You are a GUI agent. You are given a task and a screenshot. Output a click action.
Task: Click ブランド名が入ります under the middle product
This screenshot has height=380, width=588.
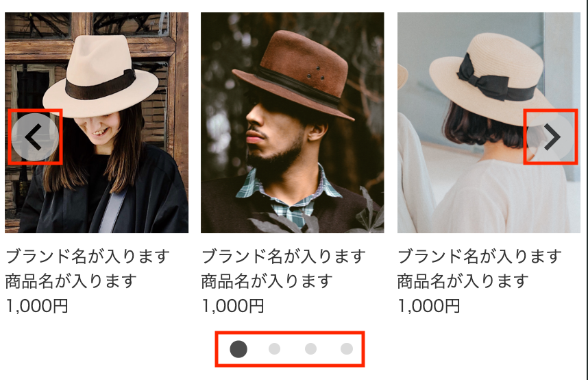[x=284, y=257]
